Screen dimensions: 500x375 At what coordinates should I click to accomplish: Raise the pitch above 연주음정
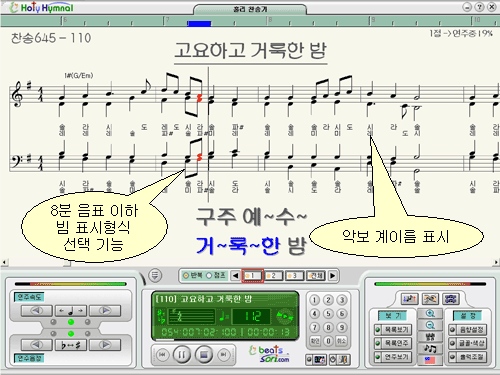coord(105,345)
